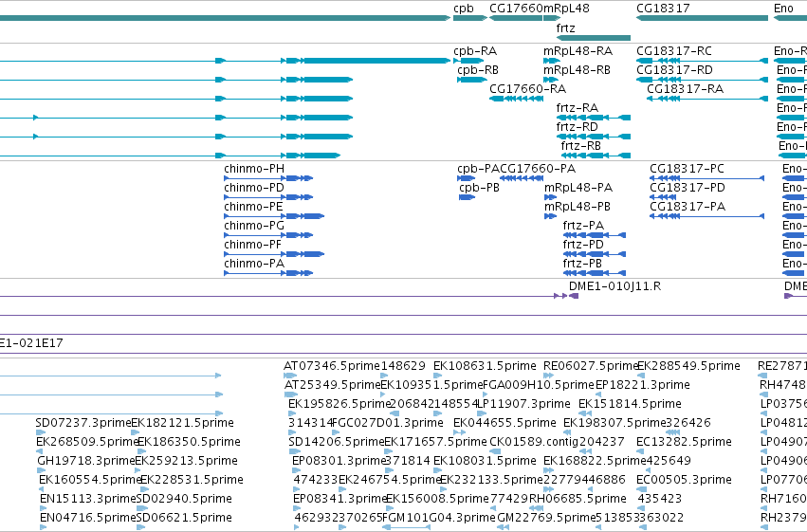
Task: Select the CG18317-RA transcript
Action: coord(707,99)
